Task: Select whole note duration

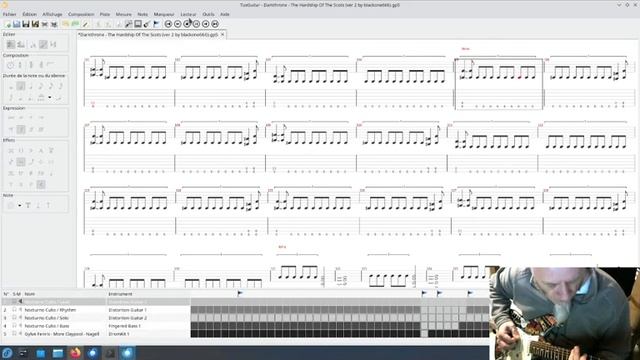Action: tap(11, 86)
